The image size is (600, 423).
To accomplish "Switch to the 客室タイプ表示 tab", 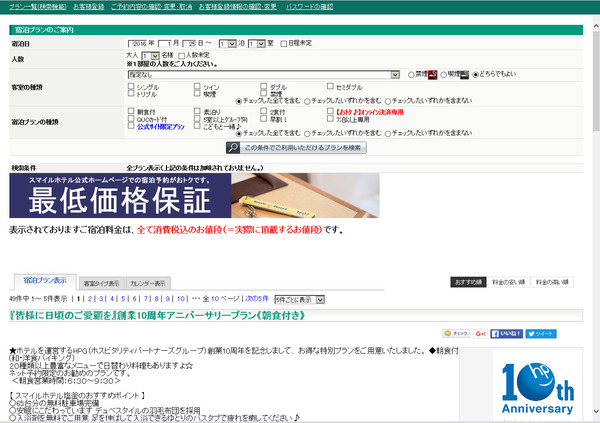I will tap(102, 284).
